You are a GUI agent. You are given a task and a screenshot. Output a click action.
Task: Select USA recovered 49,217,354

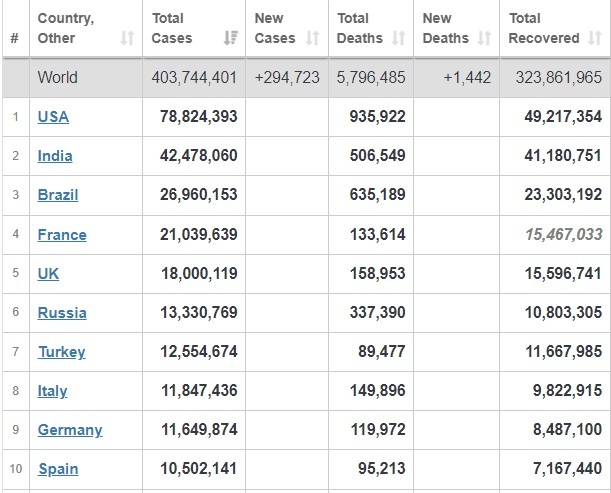pos(563,117)
